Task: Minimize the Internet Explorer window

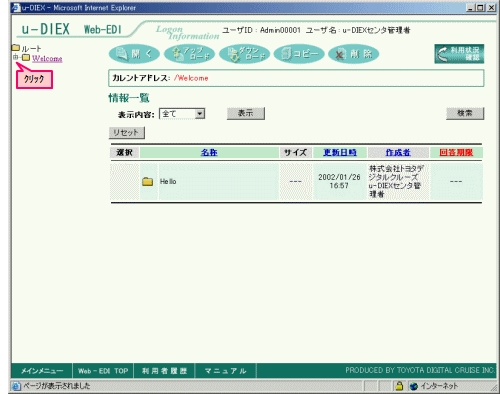Action: click(470, 7)
